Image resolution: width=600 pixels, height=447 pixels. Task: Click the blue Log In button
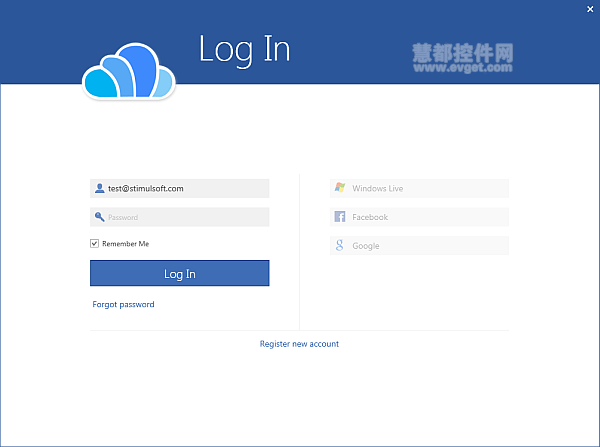click(x=179, y=273)
